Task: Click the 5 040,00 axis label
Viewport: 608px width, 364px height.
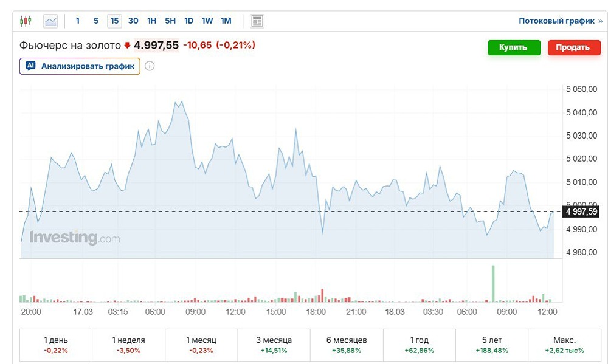Action: pos(582,113)
